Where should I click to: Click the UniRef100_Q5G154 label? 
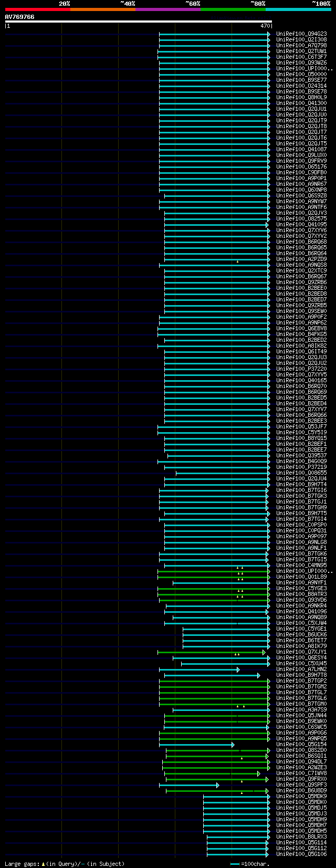pyautogui.click(x=301, y=745)
